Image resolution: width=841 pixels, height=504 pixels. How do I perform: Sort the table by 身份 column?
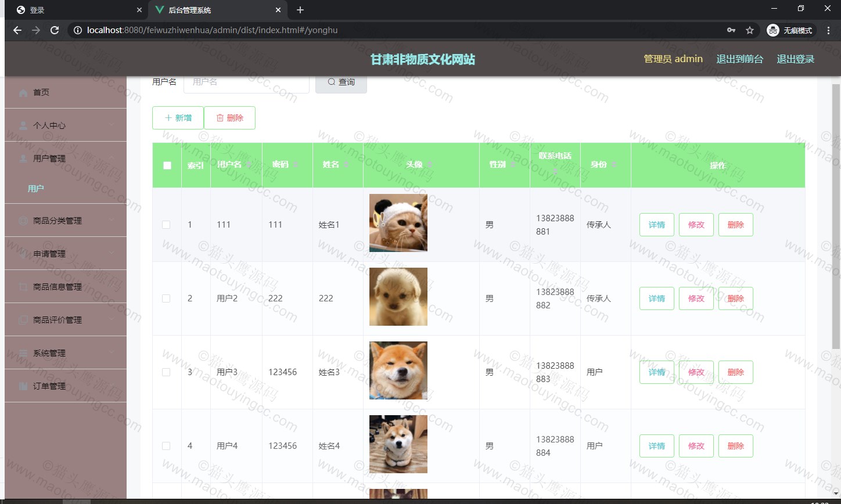tap(614, 165)
